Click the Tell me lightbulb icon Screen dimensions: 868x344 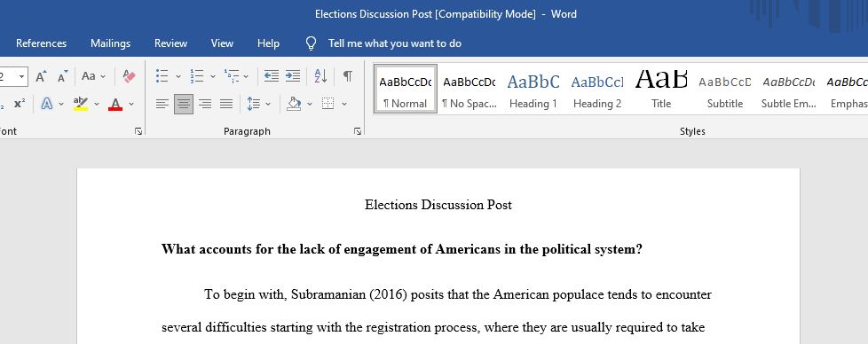coord(312,43)
